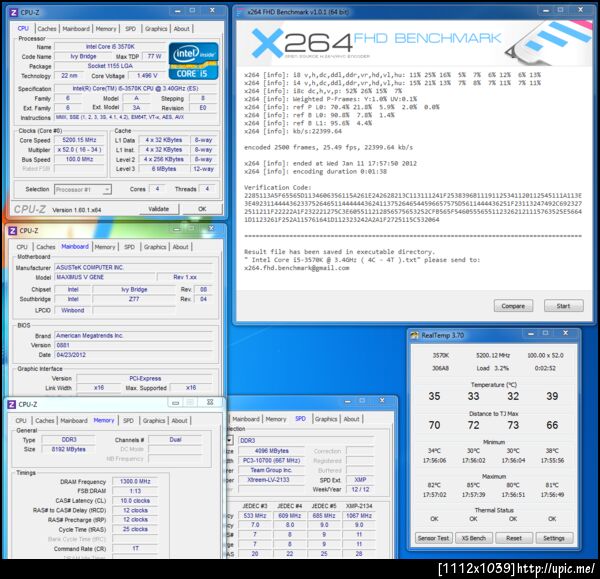Image resolution: width=600 pixels, height=579 pixels.
Task: Click the Core Voltage value 1.496 V
Action: coord(147,76)
